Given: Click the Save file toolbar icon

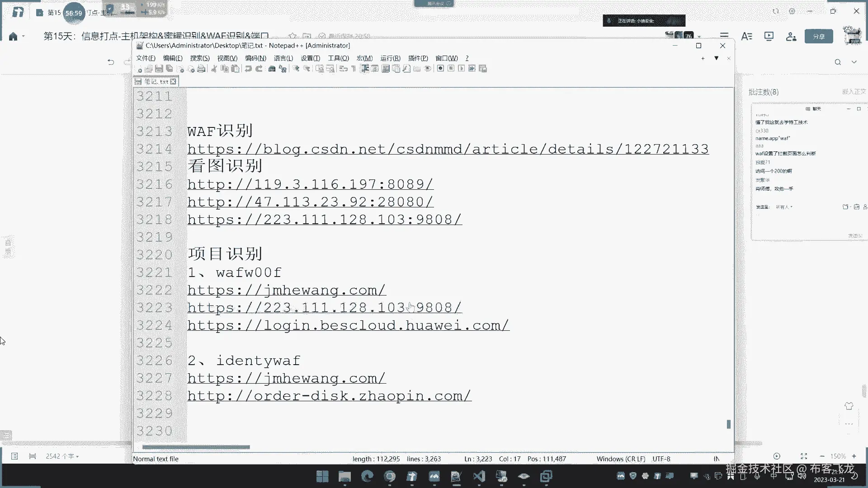Looking at the screenshot, I should click(159, 69).
